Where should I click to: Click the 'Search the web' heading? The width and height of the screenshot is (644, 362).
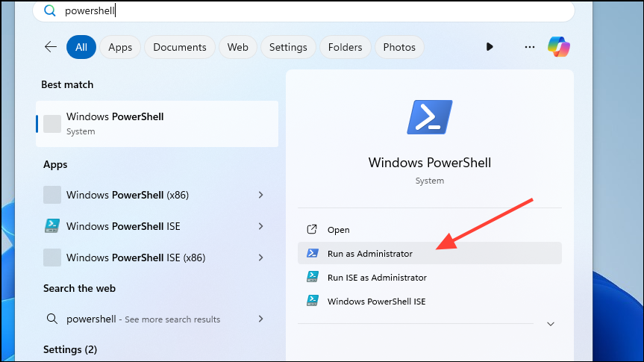click(80, 288)
